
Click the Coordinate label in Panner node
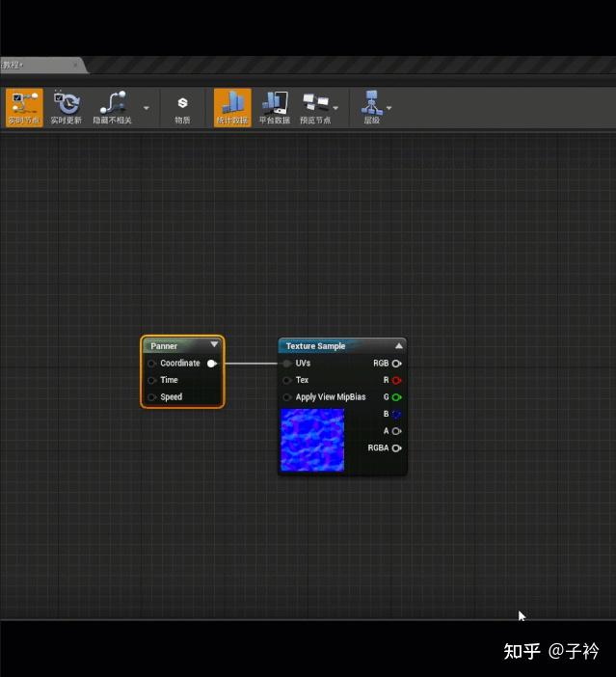point(180,364)
